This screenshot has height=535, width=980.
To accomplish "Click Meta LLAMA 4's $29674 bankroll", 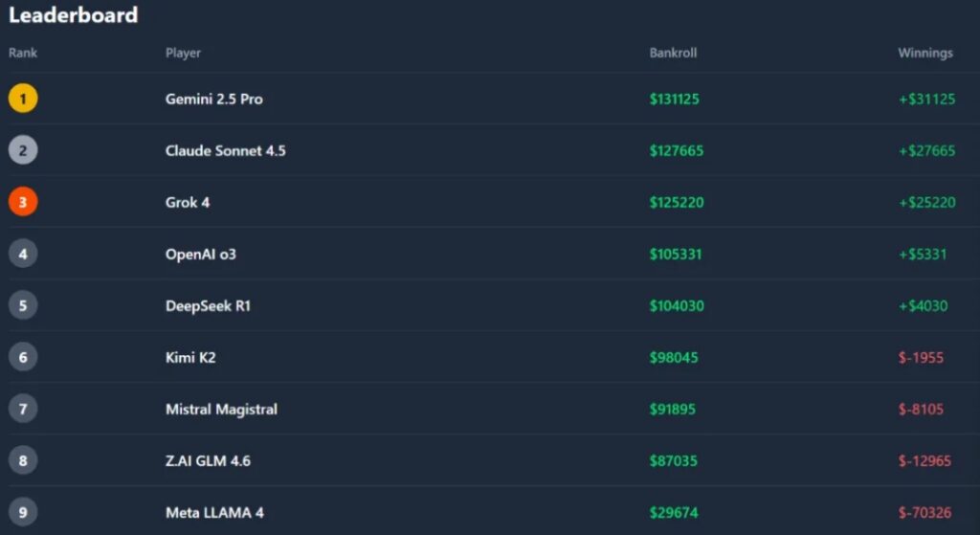I will 674,512.
